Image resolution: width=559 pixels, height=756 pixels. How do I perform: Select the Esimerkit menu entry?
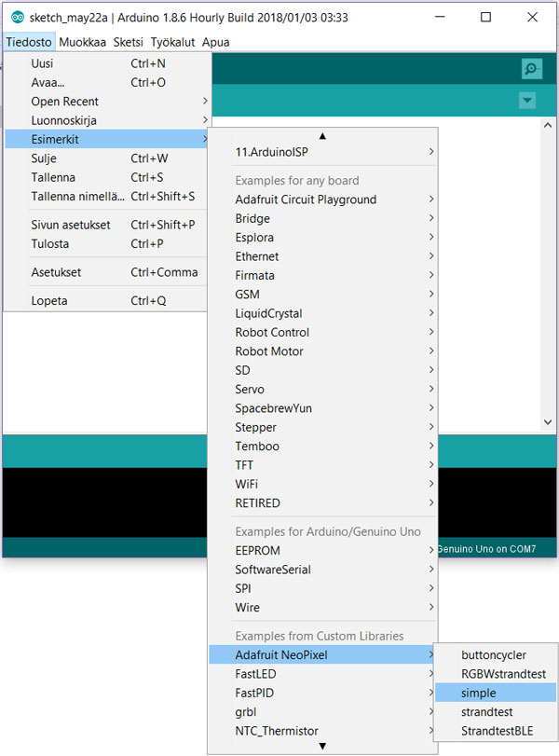pyautogui.click(x=106, y=139)
